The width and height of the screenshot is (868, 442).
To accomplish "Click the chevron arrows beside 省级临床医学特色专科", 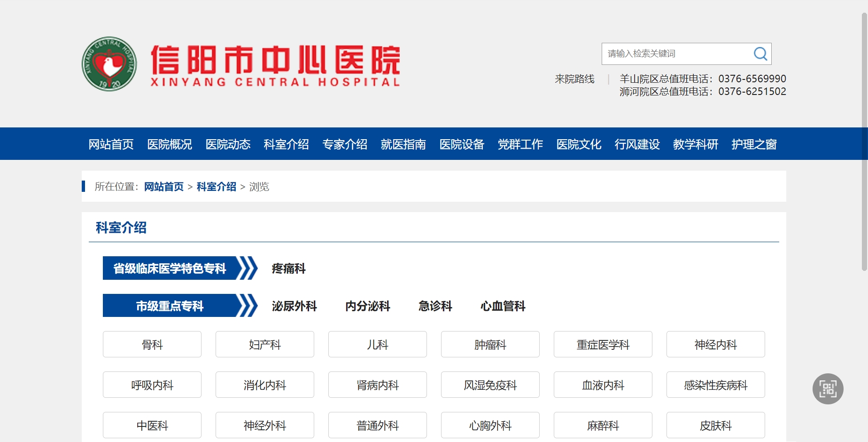I will 248,268.
